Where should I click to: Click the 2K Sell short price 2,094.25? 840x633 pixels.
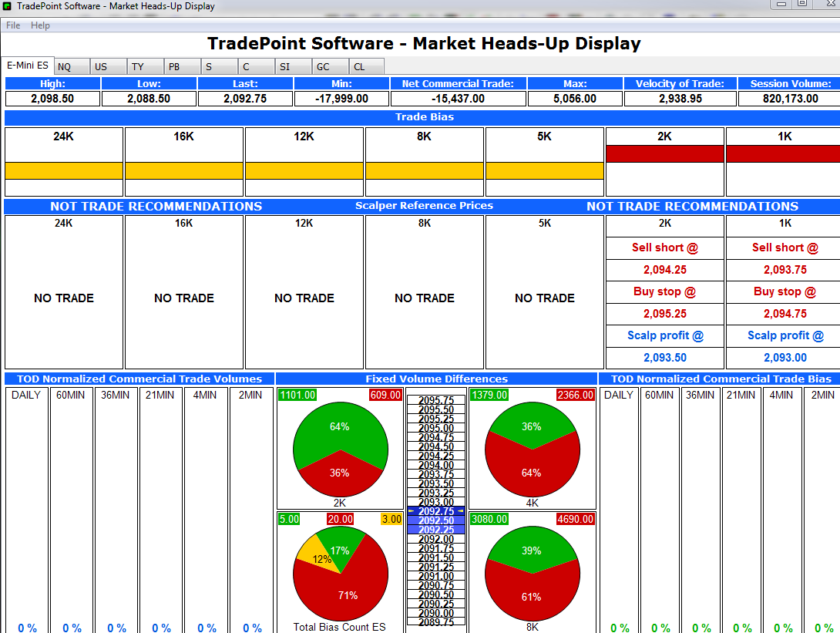click(x=665, y=270)
